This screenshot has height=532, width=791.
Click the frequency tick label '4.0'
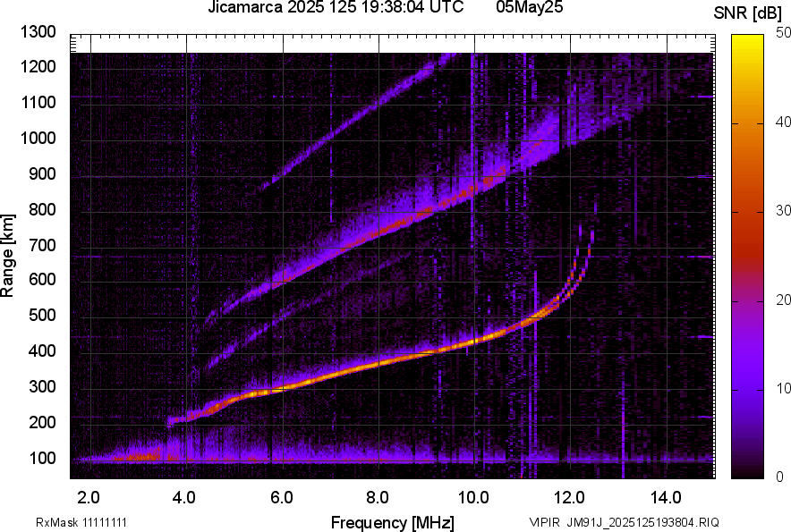[x=184, y=497]
